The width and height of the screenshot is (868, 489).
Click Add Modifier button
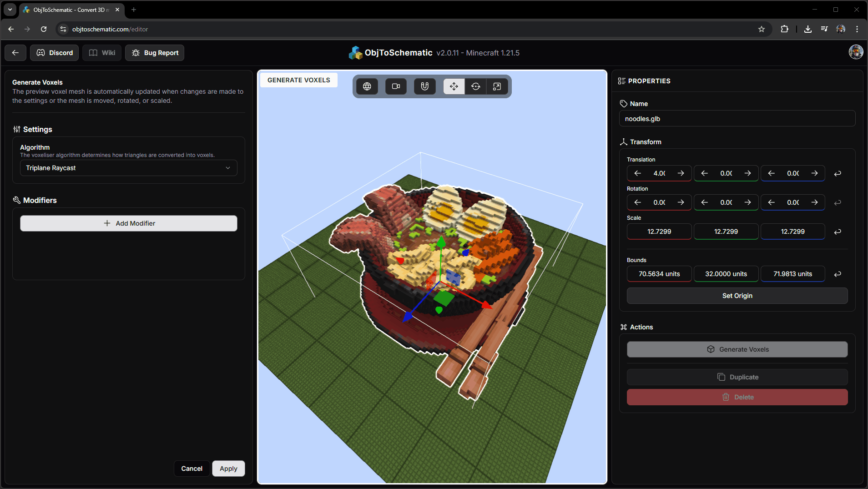128,223
